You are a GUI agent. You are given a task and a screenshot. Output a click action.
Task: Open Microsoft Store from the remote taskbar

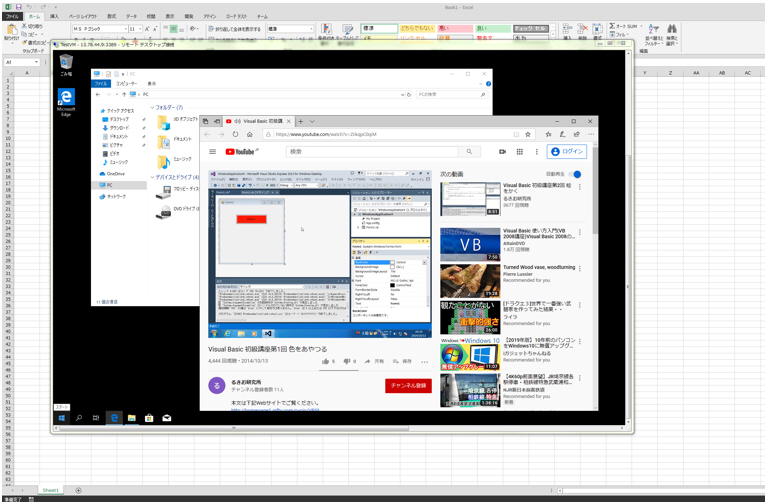149,418
